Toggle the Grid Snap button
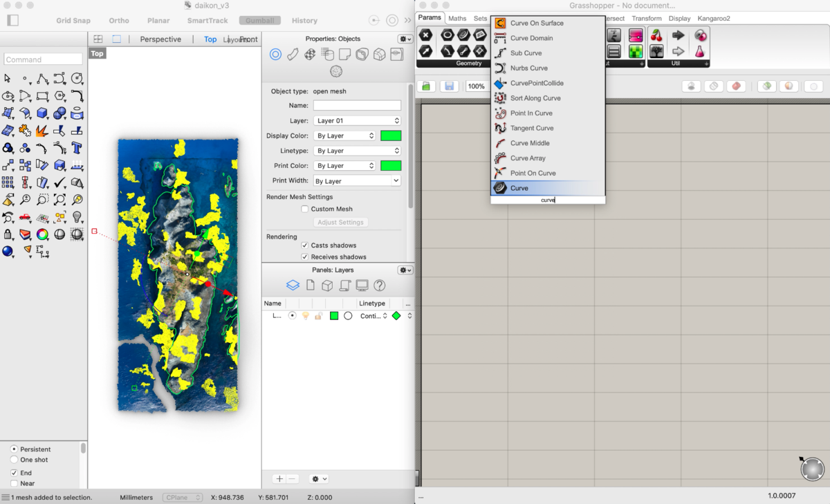Image resolution: width=830 pixels, height=504 pixels. pos(73,21)
